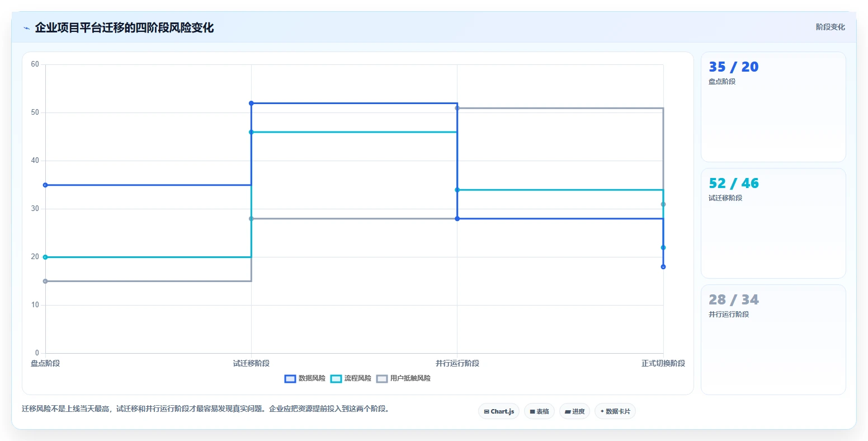Toggle the 数据风险 legend item
Image resolution: width=868 pixels, height=441 pixels.
point(305,379)
